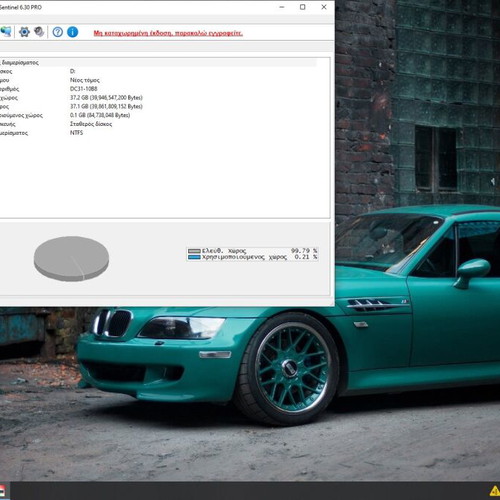
Task: Click the network monitor icon in toolbar
Action: (x=6, y=32)
